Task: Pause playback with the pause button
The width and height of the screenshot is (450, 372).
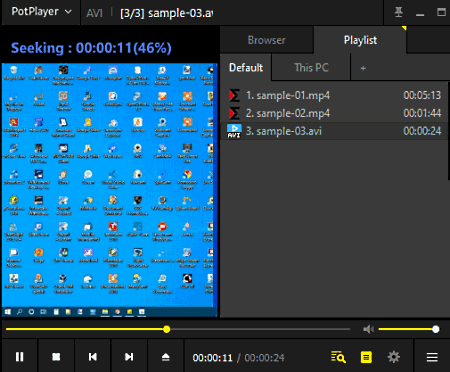Action: (x=20, y=357)
